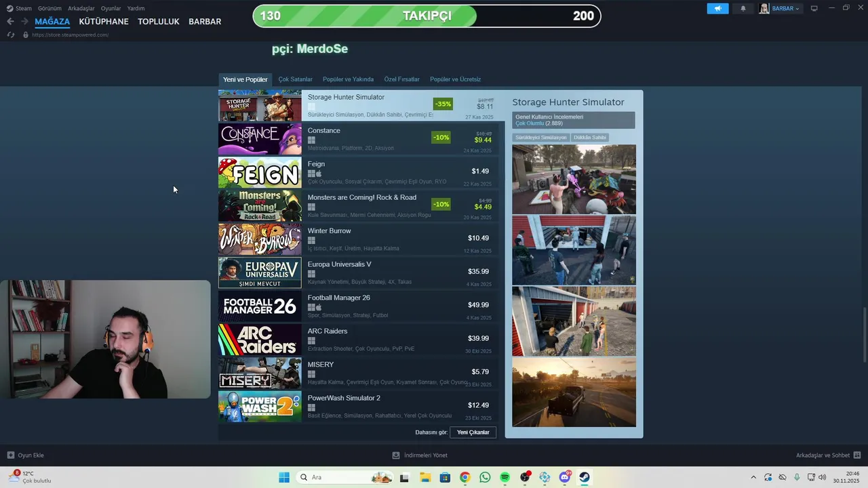Image resolution: width=868 pixels, height=488 pixels.
Task: Open the Windows Start menu
Action: [284, 477]
